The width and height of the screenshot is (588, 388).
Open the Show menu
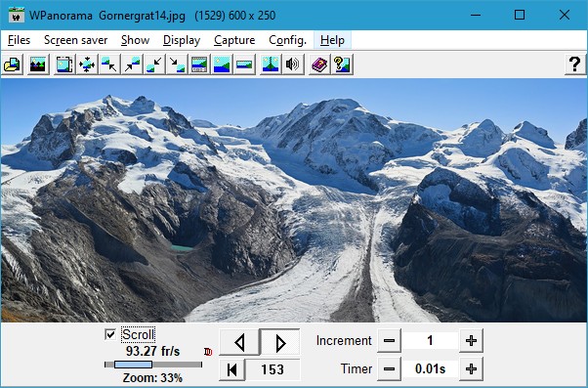[136, 40]
